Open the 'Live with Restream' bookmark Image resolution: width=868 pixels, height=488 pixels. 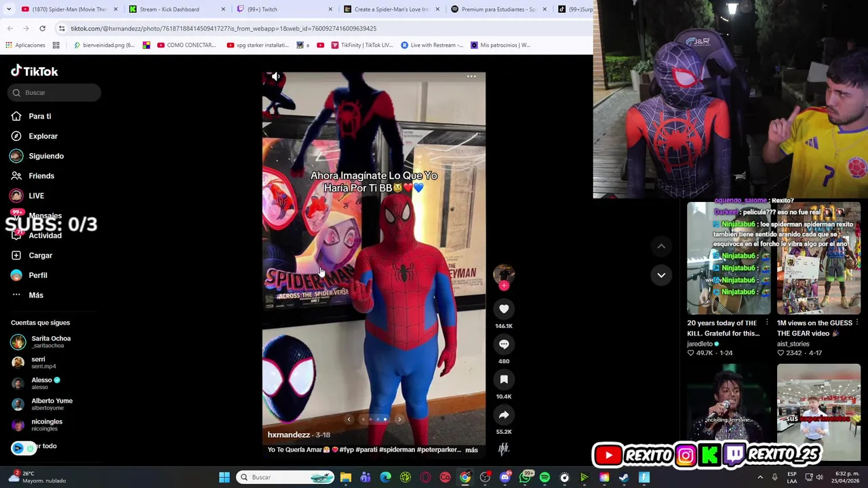coord(432,45)
